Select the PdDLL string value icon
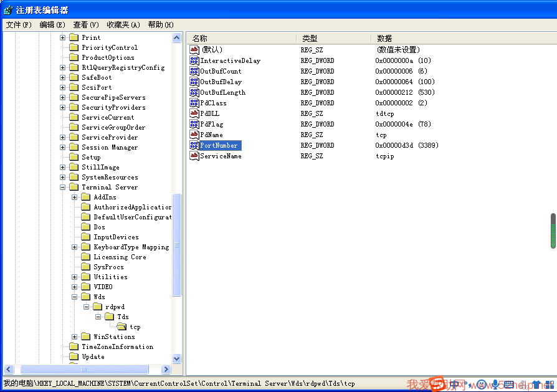The height and width of the screenshot is (392, 557). point(194,113)
